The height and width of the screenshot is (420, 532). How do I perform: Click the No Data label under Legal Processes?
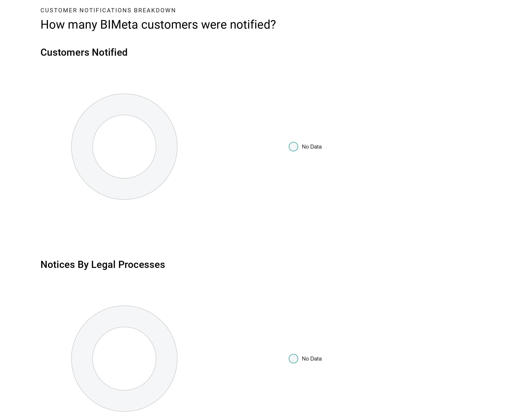click(311, 358)
